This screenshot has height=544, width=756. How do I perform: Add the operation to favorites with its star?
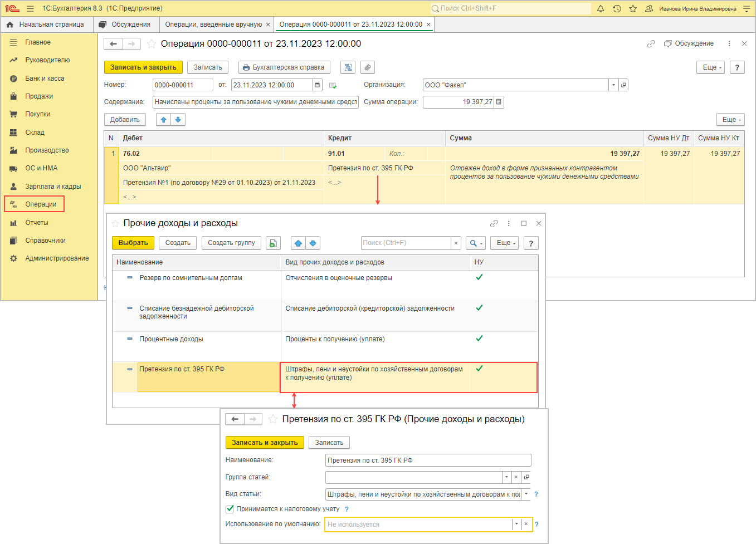[152, 44]
